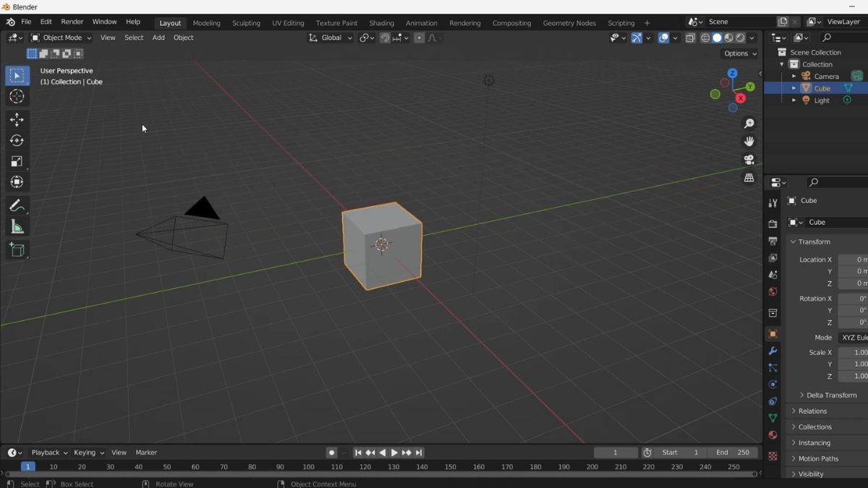Screen dimensions: 868x488
Task: Switch to wireframe viewport shading
Action: coord(705,38)
